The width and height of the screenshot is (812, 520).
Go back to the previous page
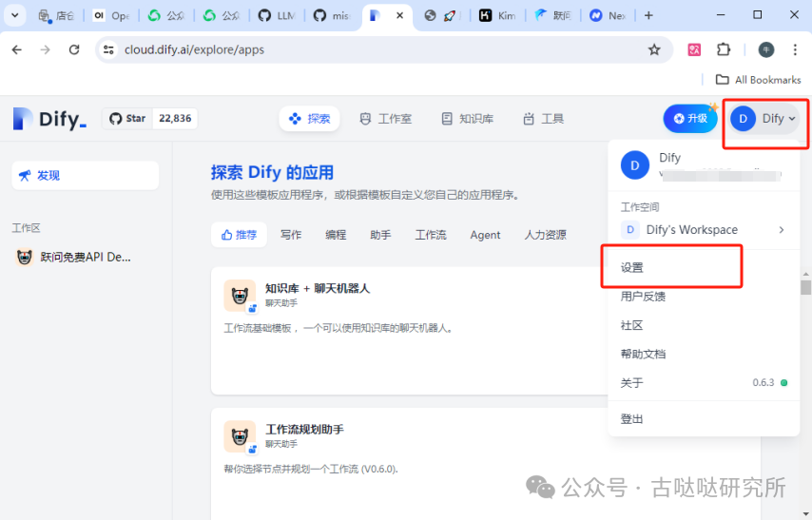coord(17,49)
